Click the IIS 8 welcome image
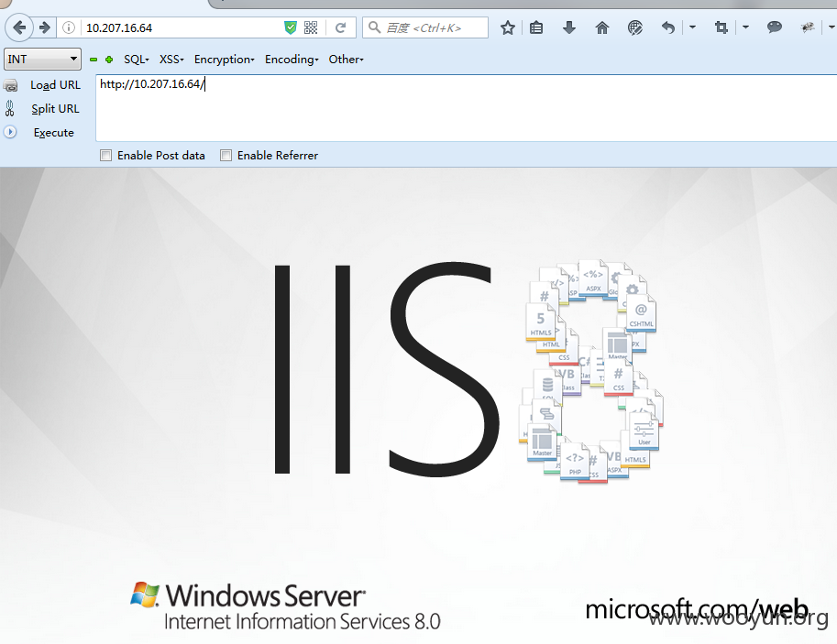Viewport: 837px width, 644px height. [x=418, y=406]
